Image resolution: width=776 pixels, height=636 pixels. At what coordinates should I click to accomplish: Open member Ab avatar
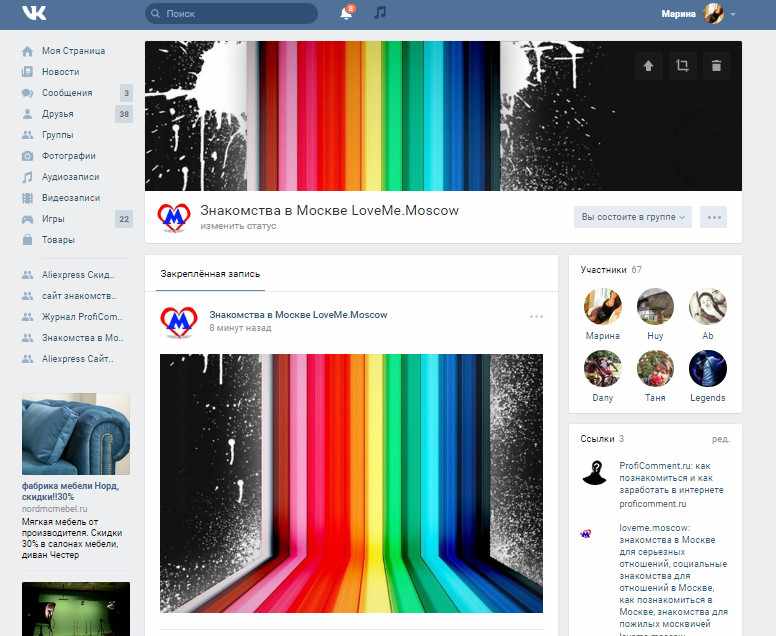click(708, 307)
